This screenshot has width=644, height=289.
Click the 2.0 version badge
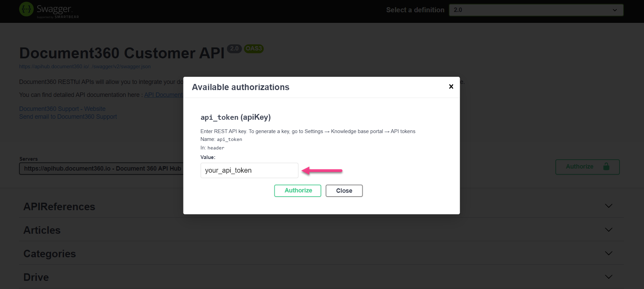(234, 48)
